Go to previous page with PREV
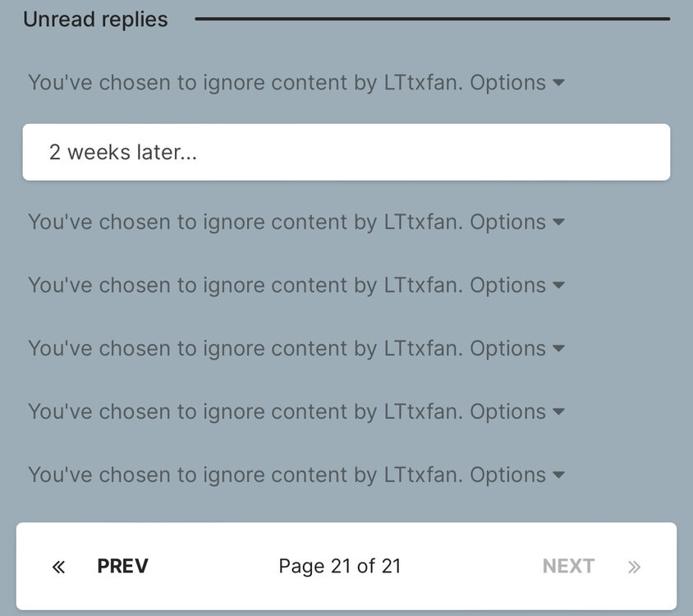Viewport: 693px width, 616px height. (x=122, y=567)
